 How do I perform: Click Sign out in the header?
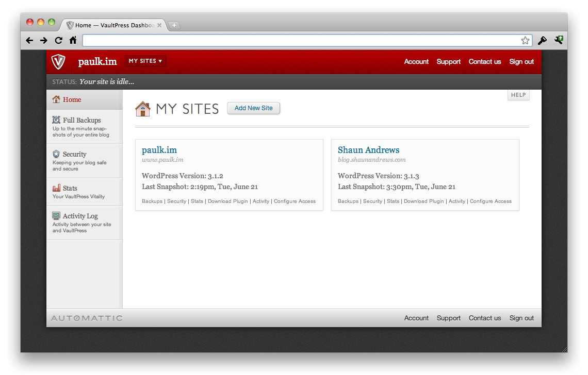point(521,62)
